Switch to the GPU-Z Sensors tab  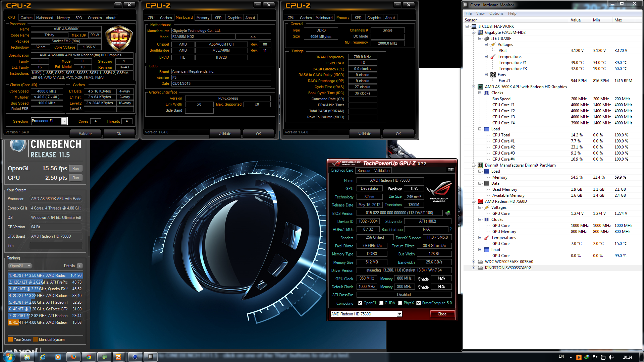pos(364,171)
